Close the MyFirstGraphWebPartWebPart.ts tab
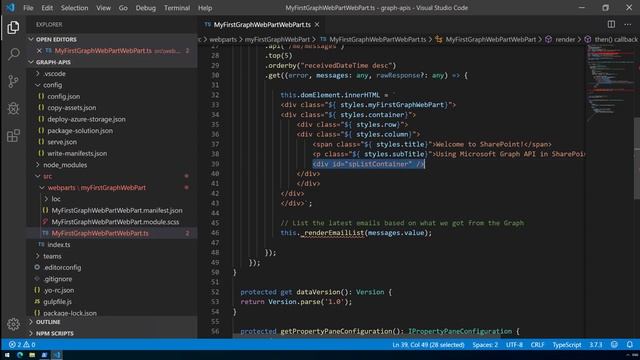Image resolution: width=640 pixels, height=360 pixels. 317,25
